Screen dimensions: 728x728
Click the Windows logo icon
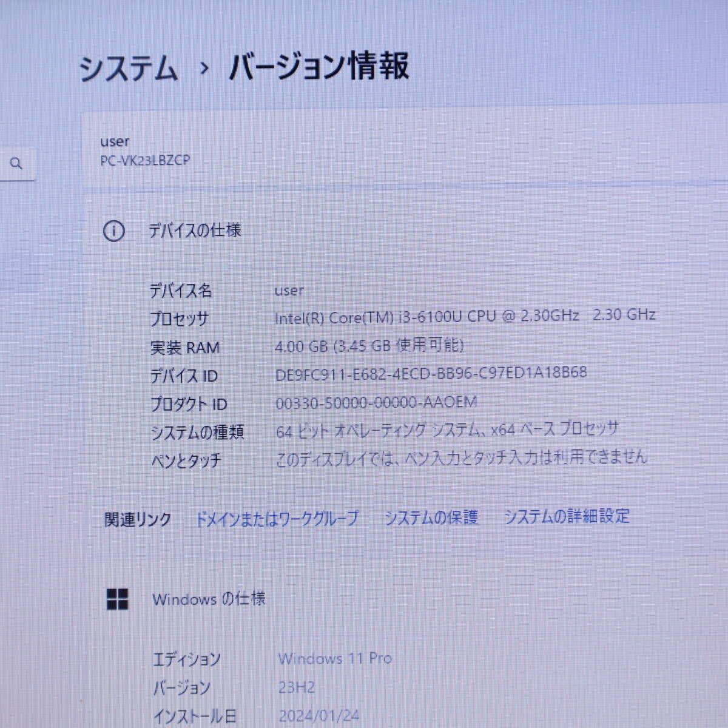pos(117,599)
